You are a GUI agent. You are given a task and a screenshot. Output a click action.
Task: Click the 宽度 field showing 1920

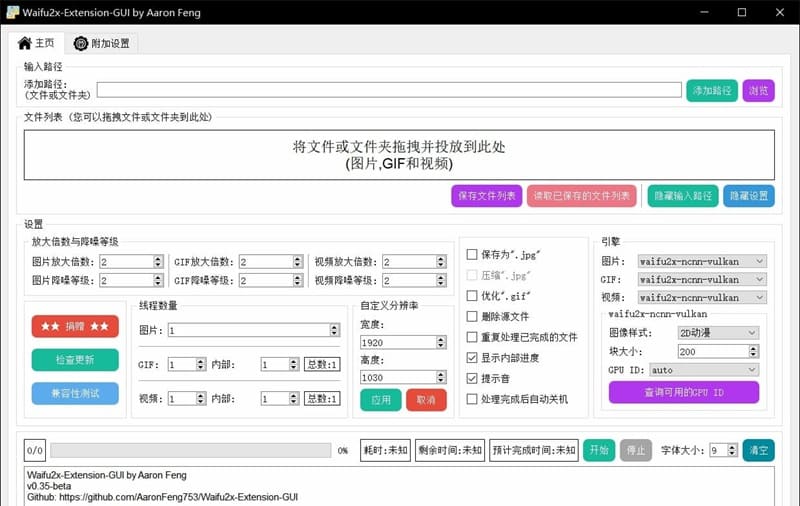(x=403, y=342)
